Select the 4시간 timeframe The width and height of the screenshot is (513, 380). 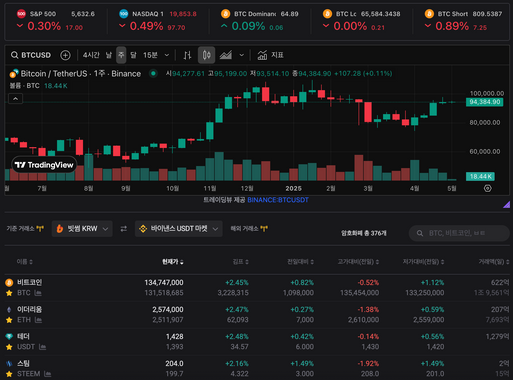point(91,55)
